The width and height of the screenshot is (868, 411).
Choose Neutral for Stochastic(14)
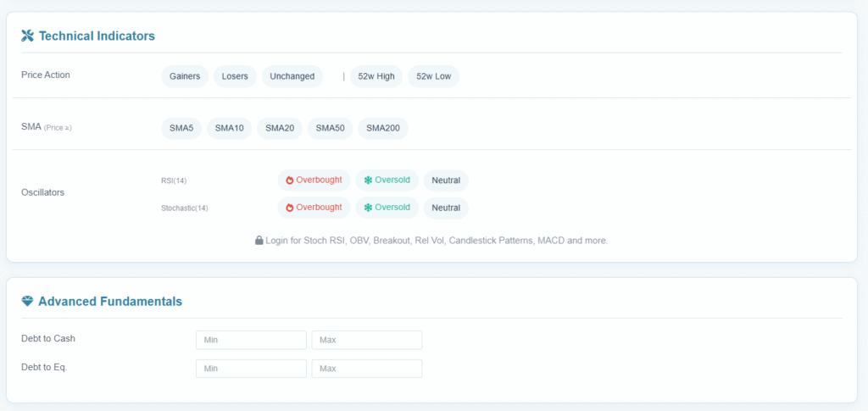(446, 208)
